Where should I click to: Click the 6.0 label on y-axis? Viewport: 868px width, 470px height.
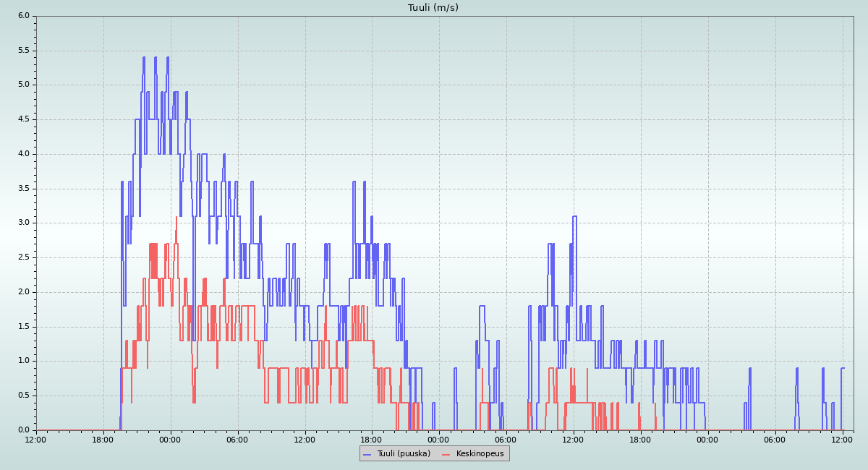point(24,16)
